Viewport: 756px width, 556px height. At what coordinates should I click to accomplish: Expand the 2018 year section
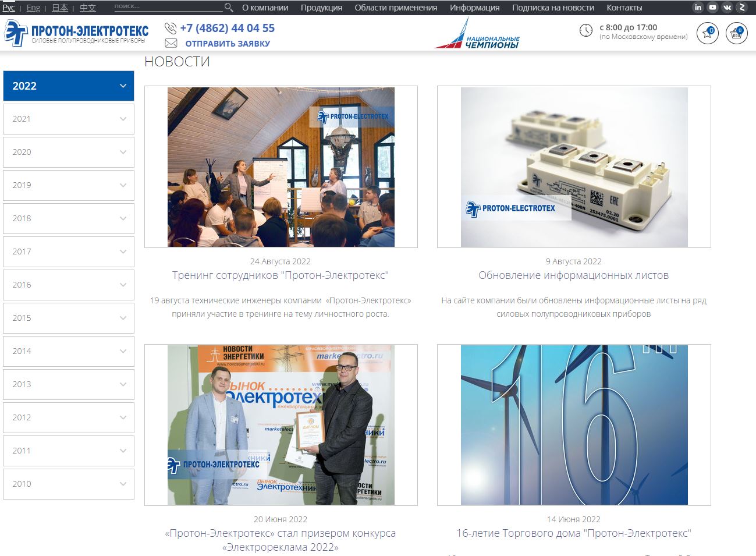(x=69, y=218)
